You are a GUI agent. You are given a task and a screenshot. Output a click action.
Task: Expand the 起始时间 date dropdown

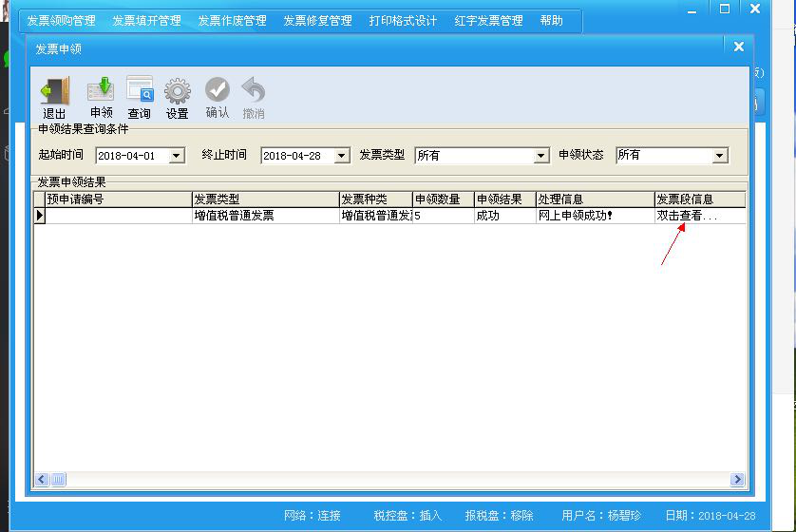tap(177, 156)
